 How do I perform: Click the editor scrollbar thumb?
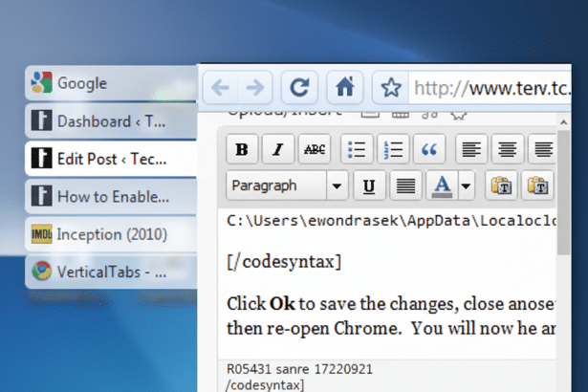pyautogui.click(x=563, y=192)
